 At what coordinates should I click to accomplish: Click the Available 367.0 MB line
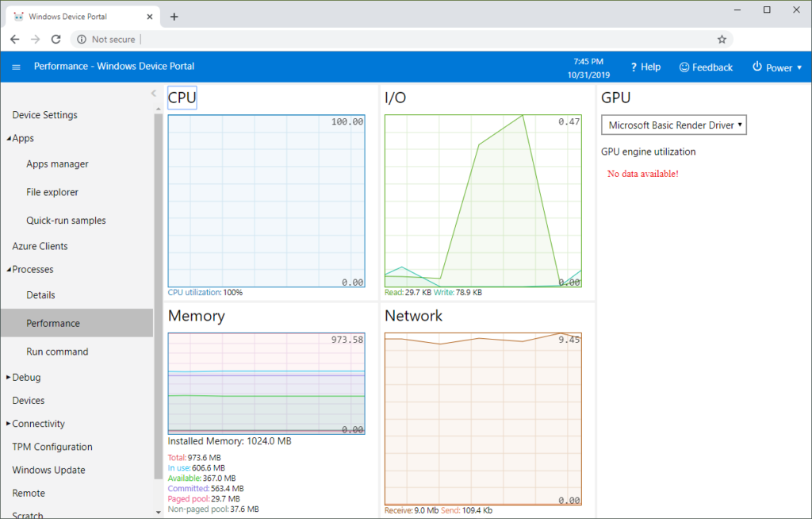[201, 479]
